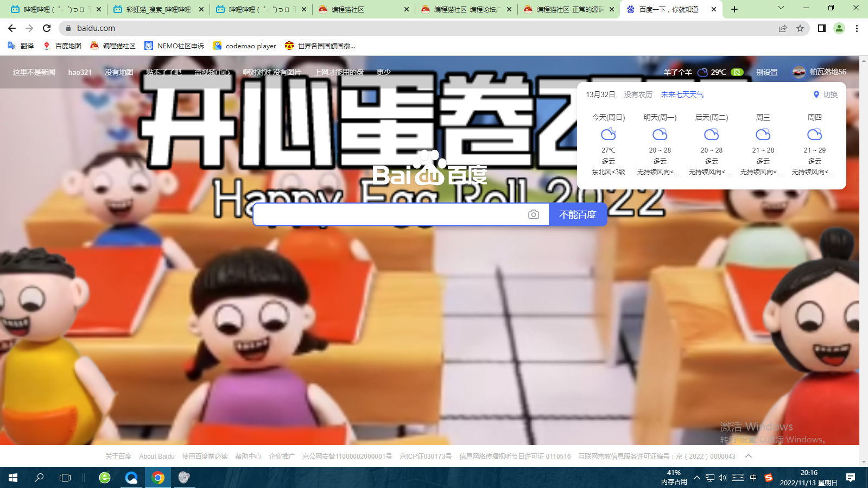Click the browser back arrow
The width and height of the screenshot is (868, 488).
click(12, 28)
